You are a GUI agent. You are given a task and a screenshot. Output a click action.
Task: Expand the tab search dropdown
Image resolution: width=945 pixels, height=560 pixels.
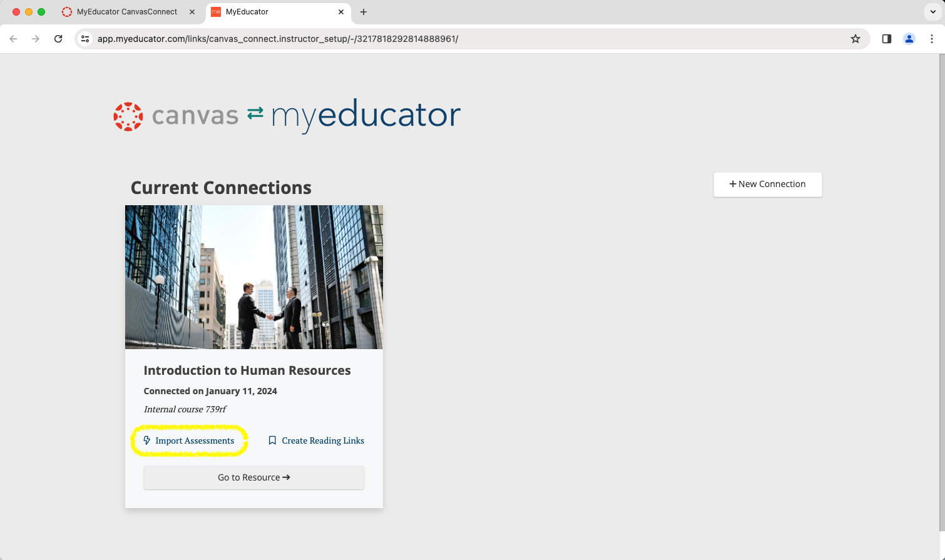(x=933, y=12)
